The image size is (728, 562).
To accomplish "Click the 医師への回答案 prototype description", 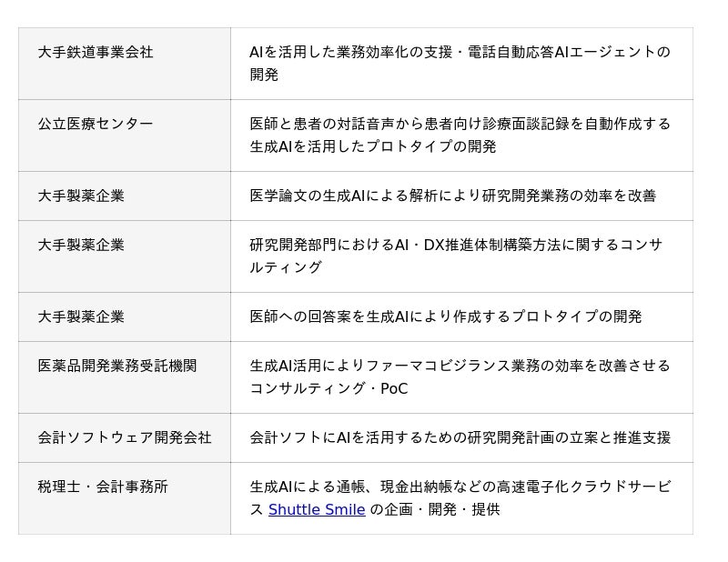I will (445, 317).
